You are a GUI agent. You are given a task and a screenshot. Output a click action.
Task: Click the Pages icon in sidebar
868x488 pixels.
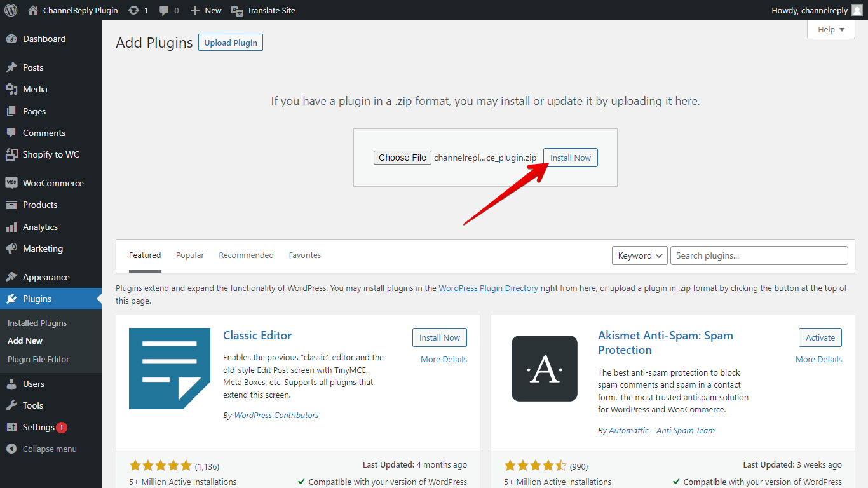(11, 111)
